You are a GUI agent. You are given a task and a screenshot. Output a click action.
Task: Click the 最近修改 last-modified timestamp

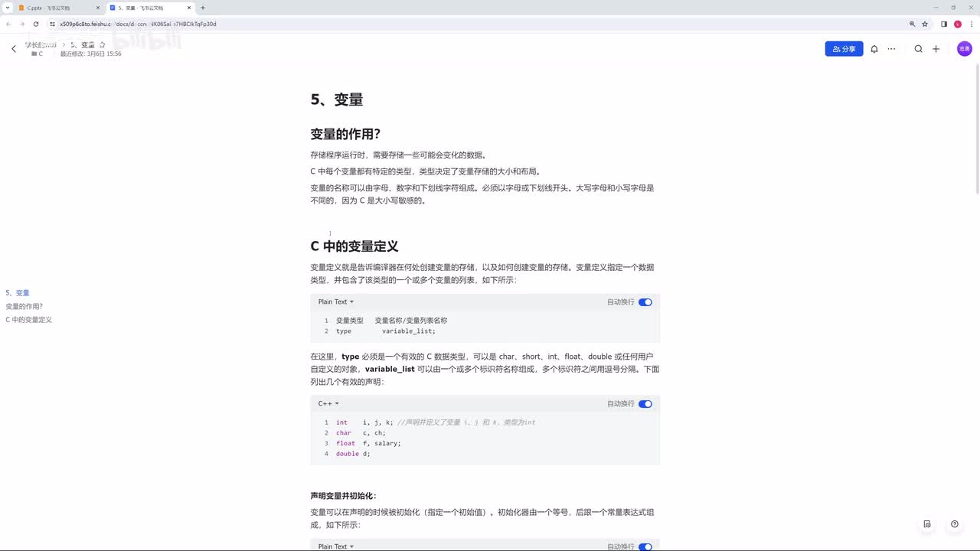click(90, 54)
